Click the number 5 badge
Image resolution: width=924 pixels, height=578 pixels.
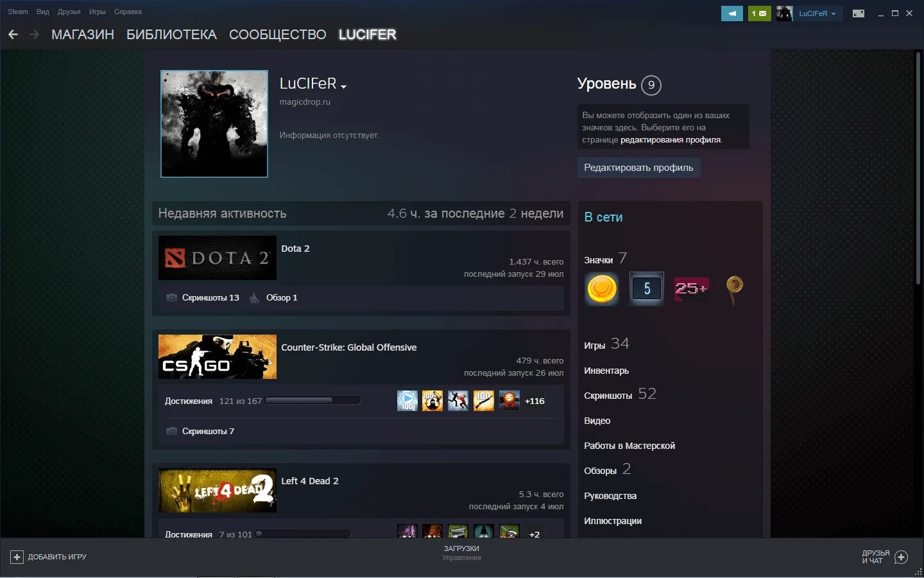pos(646,288)
